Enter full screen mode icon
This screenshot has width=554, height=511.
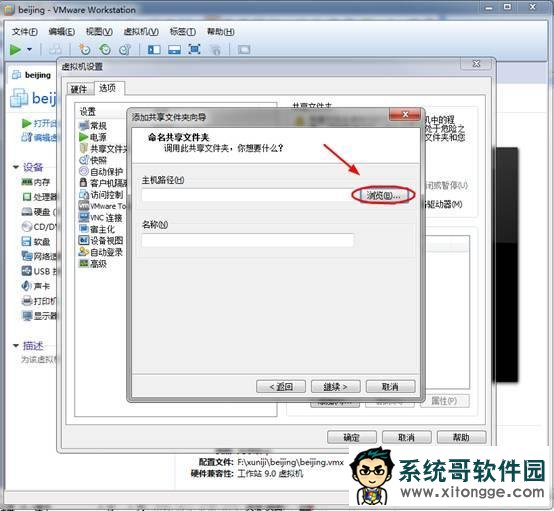[x=194, y=49]
